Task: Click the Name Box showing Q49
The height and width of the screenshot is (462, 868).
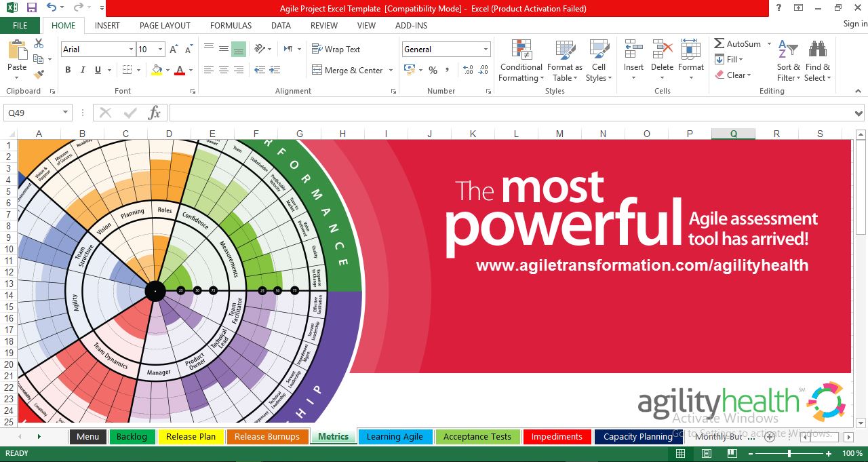Action: 33,113
